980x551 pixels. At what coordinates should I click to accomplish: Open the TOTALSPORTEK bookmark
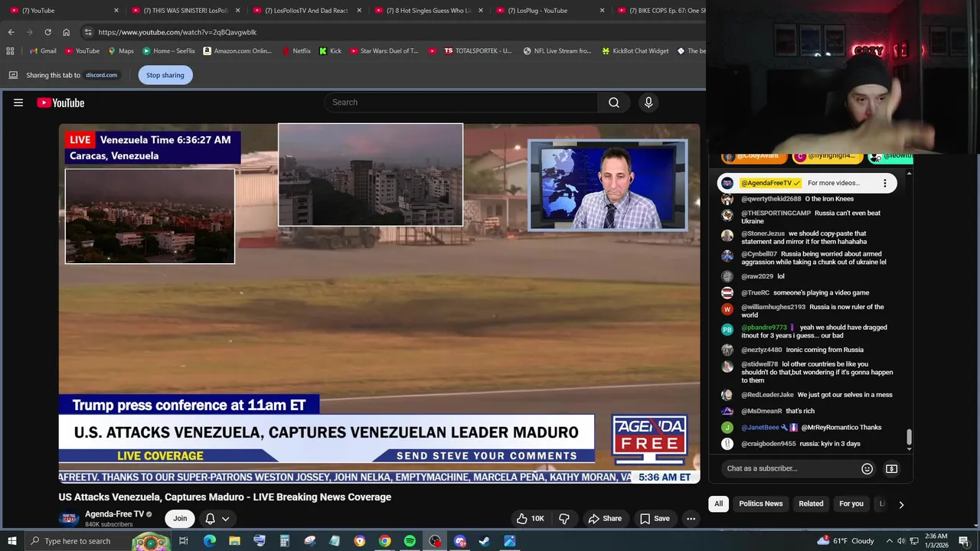(477, 51)
